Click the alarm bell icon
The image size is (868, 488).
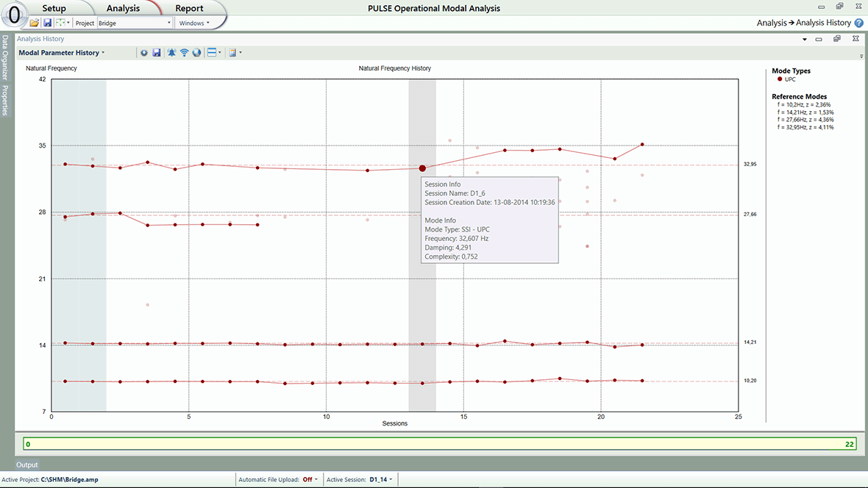click(171, 53)
